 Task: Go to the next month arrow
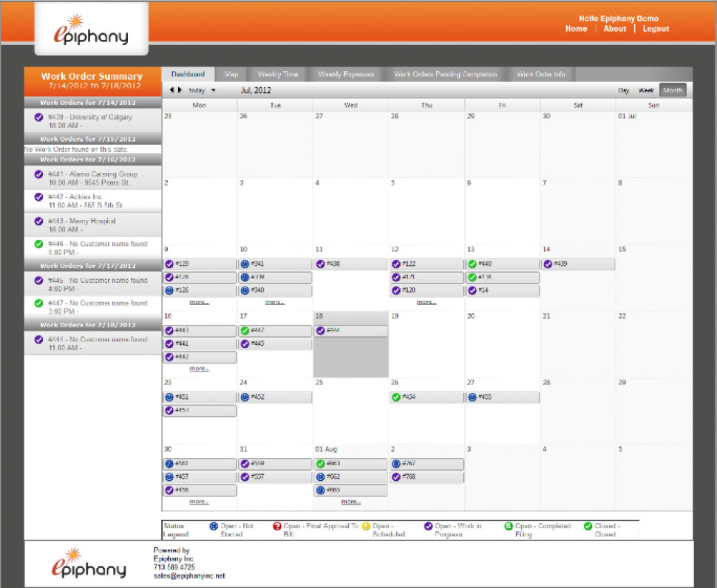tap(180, 90)
